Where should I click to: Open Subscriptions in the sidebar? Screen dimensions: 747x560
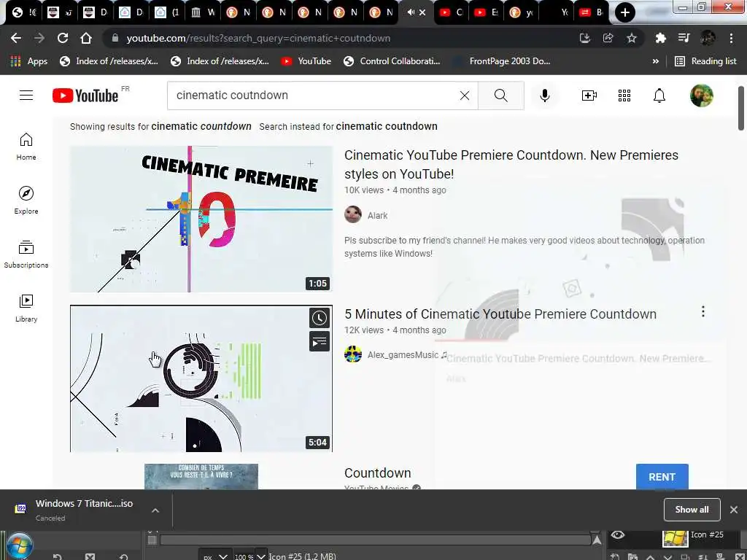(26, 254)
